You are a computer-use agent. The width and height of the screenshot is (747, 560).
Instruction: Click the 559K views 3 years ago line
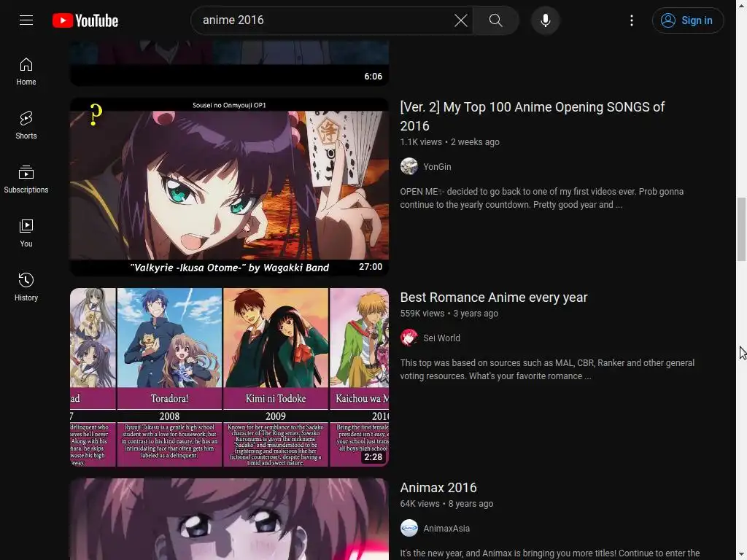[x=449, y=314]
